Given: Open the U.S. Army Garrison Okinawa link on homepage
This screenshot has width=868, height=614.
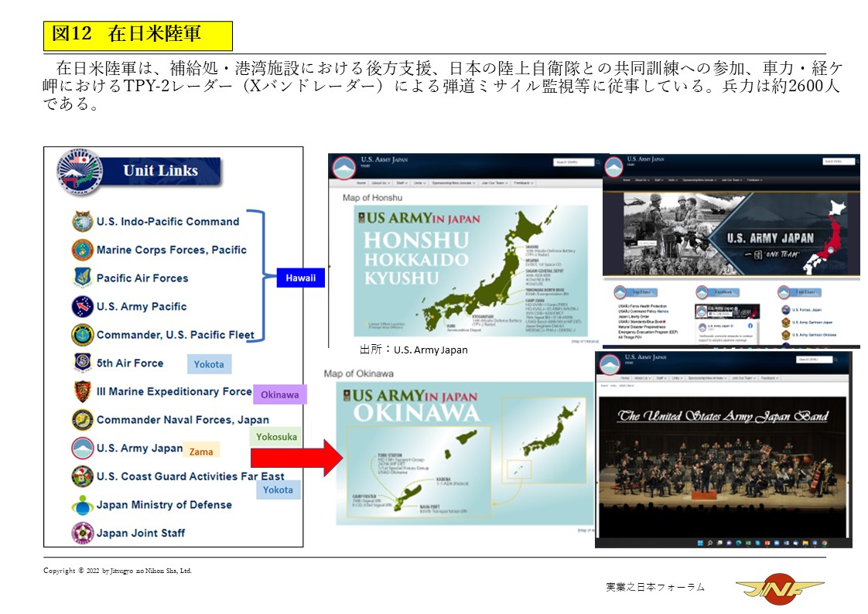Looking at the screenshot, I should tap(815, 335).
